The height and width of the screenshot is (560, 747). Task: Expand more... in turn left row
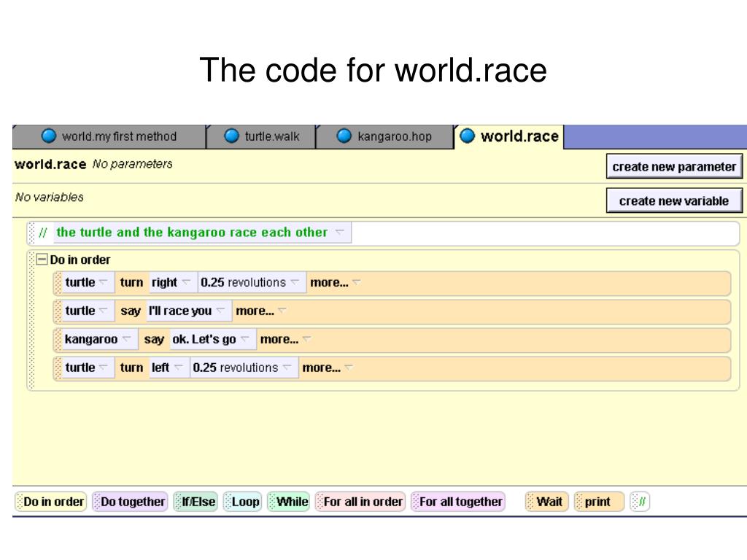click(328, 367)
